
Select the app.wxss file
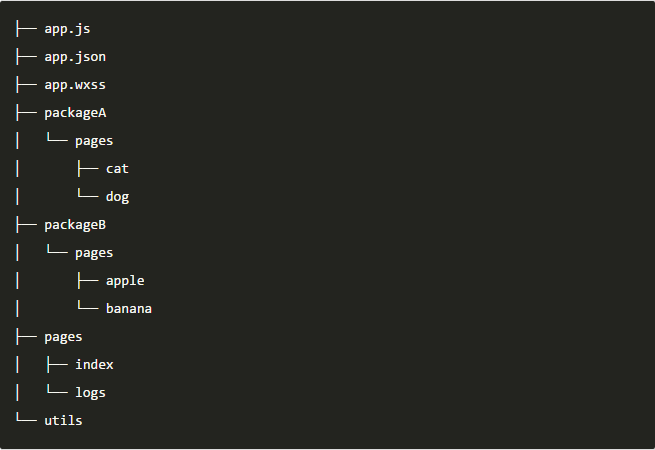tap(75, 85)
